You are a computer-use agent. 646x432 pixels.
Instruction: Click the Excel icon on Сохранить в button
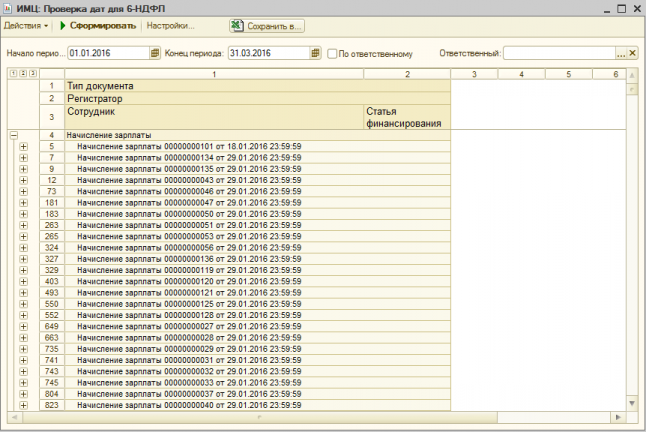pyautogui.click(x=237, y=25)
